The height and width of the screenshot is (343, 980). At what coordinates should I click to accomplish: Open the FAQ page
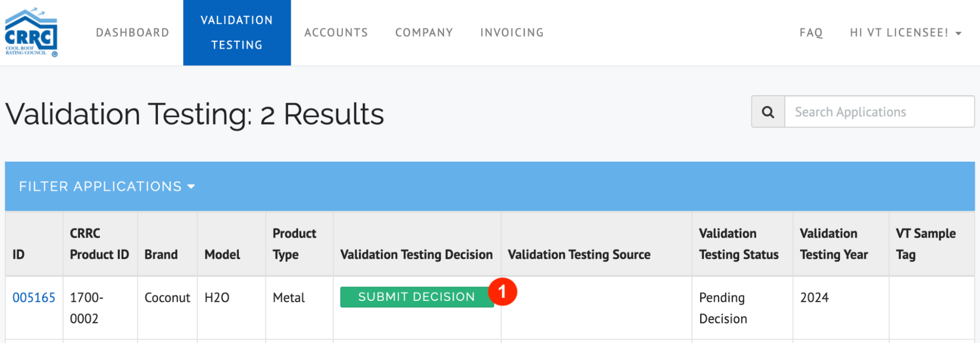click(811, 33)
